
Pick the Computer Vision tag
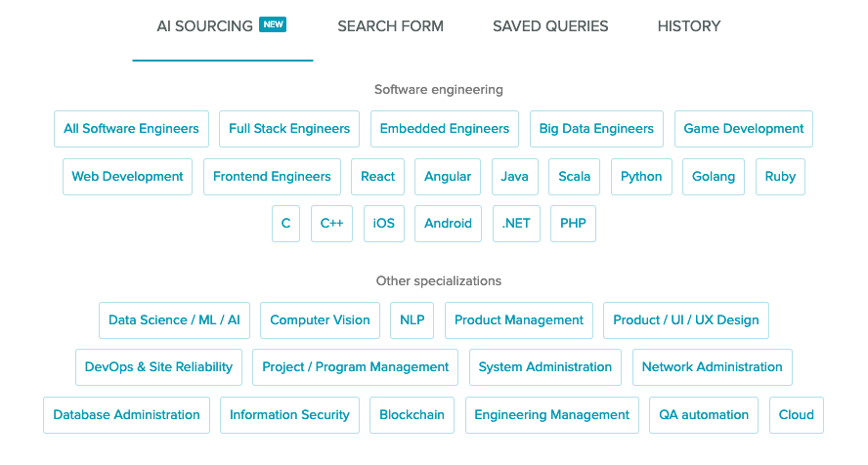(x=320, y=320)
